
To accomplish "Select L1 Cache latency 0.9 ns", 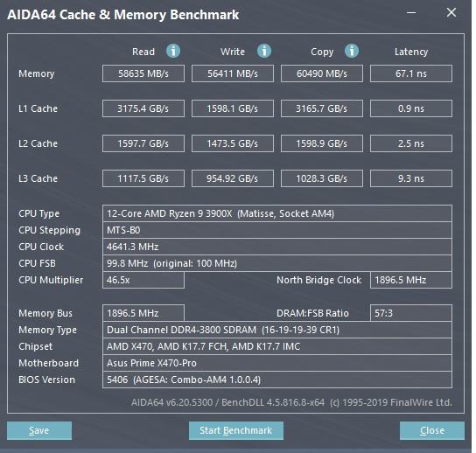I will click(411, 108).
